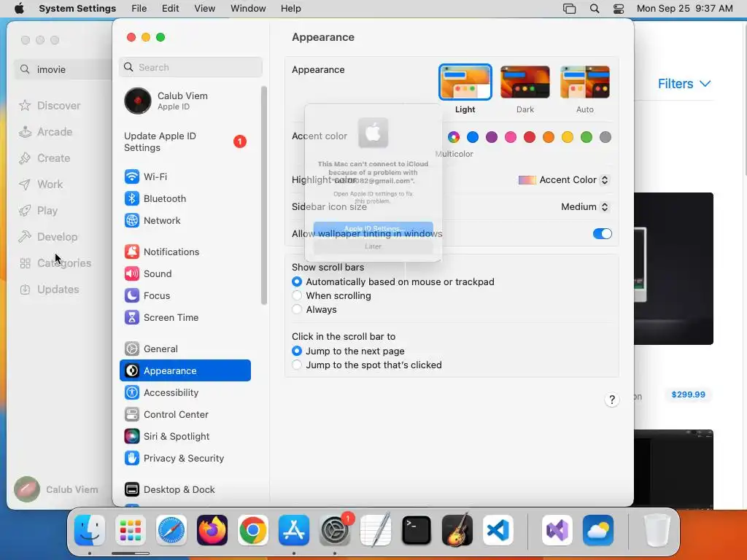Pick the orange accent color
Viewport: 747px width, 560px height.
pyautogui.click(x=549, y=137)
